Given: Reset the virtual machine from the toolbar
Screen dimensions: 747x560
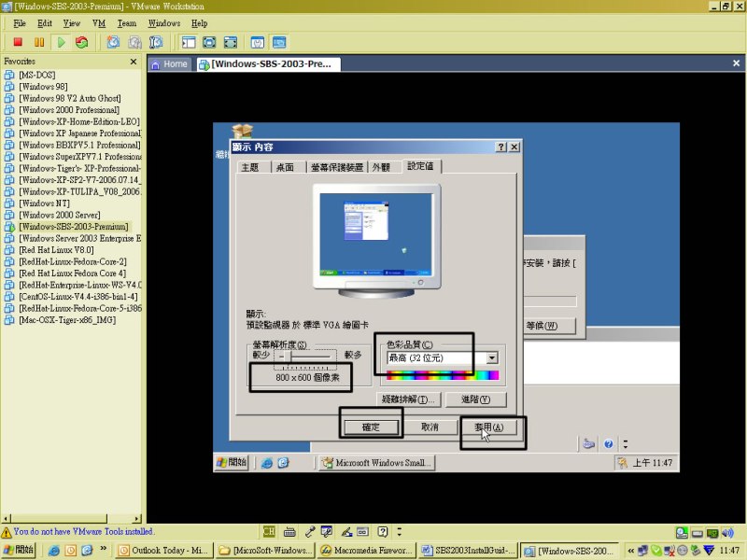Looking at the screenshot, I should pos(82,42).
